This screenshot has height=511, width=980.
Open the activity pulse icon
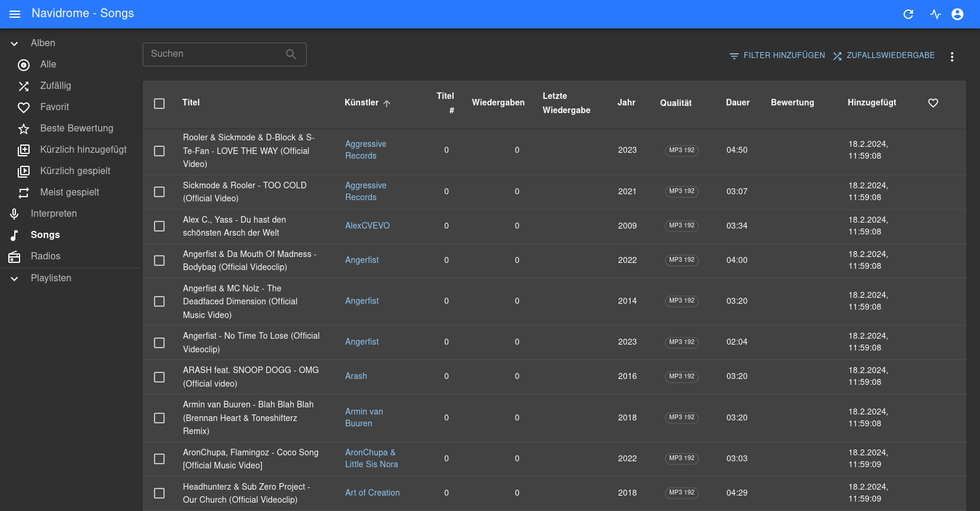[936, 14]
